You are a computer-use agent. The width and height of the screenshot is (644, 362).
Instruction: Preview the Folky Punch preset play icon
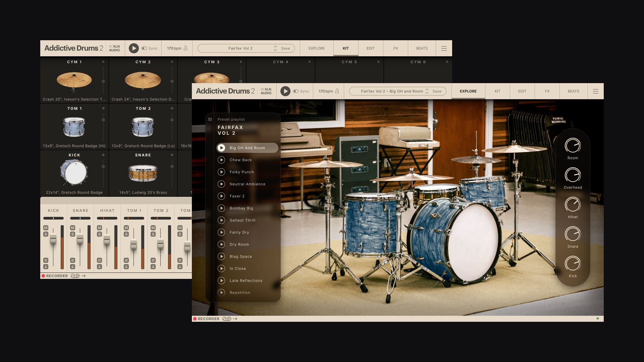(x=221, y=172)
